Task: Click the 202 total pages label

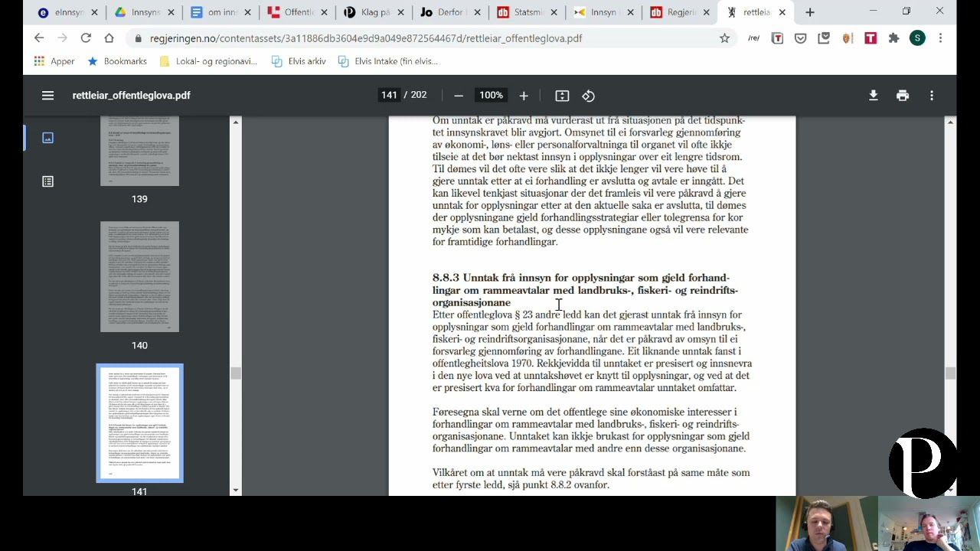Action: point(418,95)
